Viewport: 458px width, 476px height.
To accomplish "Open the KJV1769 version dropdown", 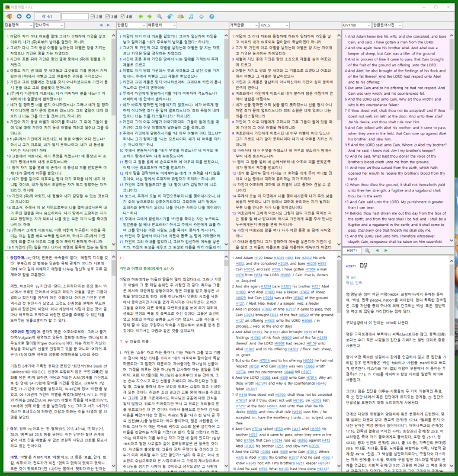I will point(357,25).
